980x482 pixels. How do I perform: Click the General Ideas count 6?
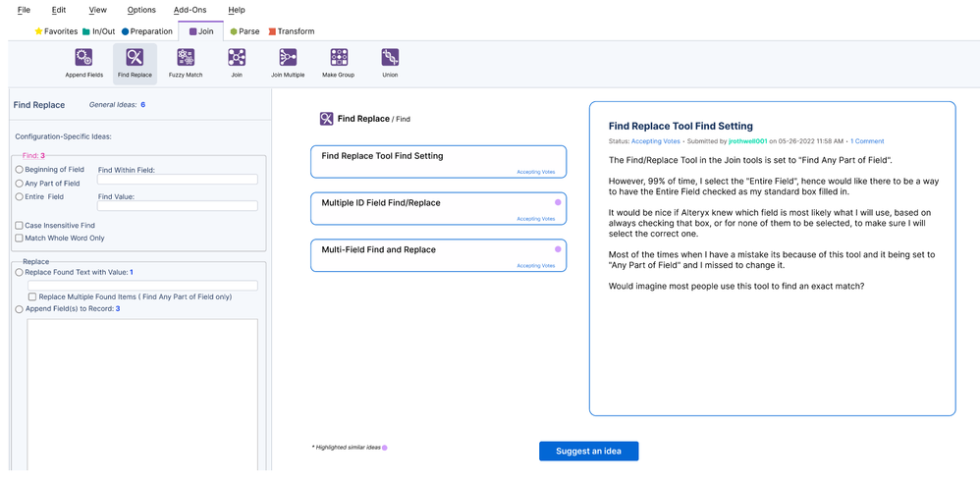[x=143, y=104]
